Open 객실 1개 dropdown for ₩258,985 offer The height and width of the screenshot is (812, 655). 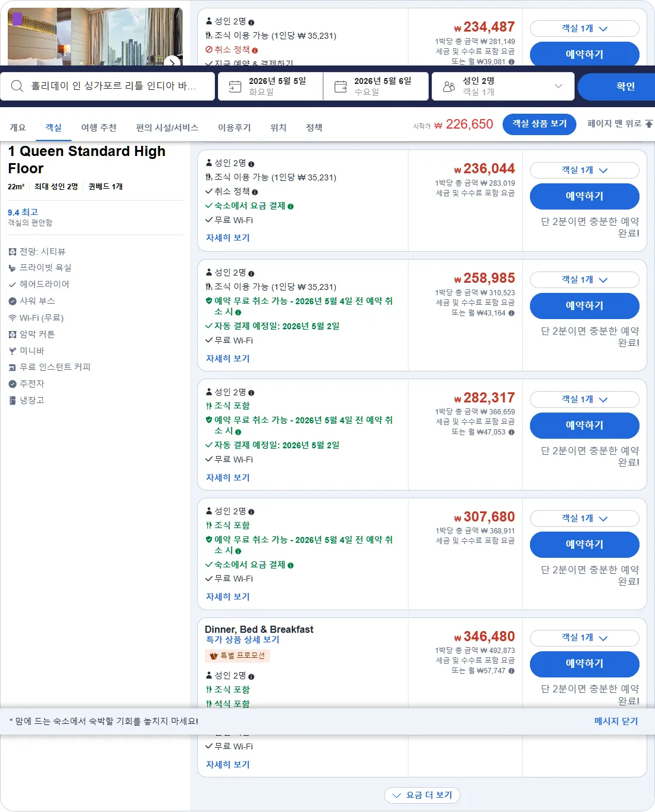coord(585,280)
